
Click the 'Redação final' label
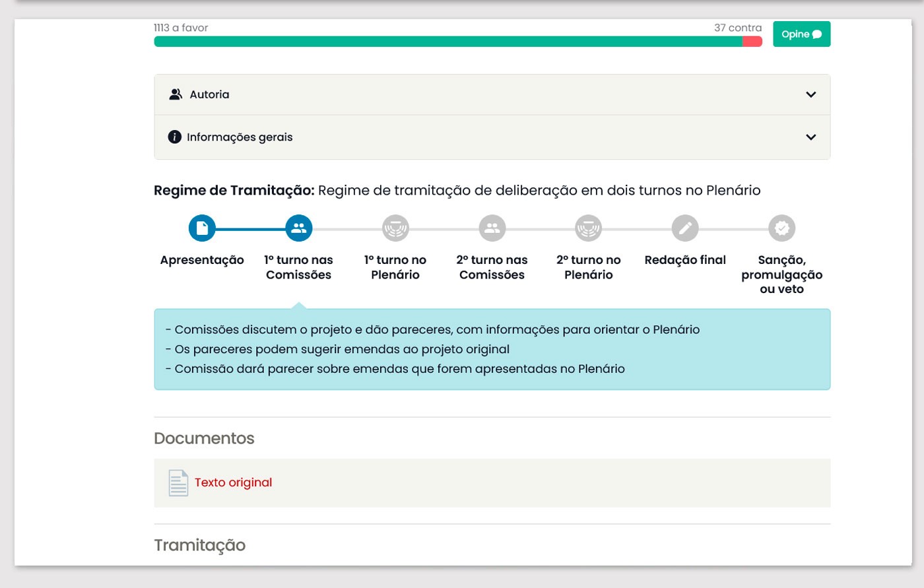click(x=685, y=260)
